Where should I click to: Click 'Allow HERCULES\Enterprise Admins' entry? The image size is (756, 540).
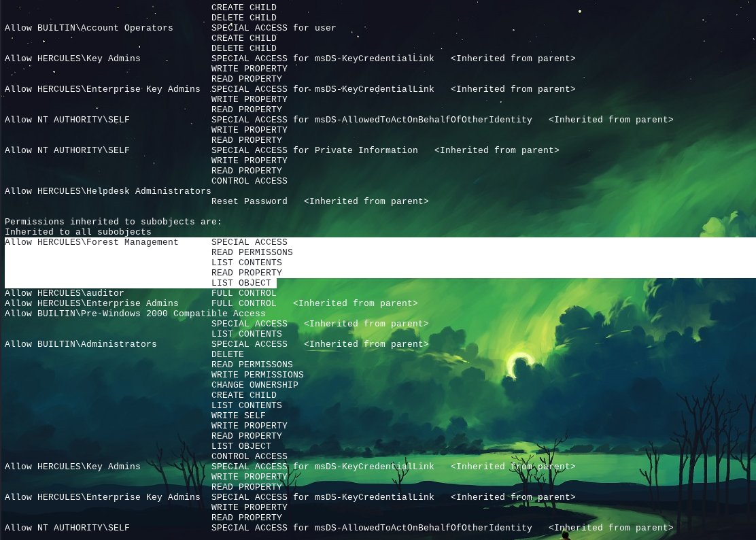(x=92, y=303)
